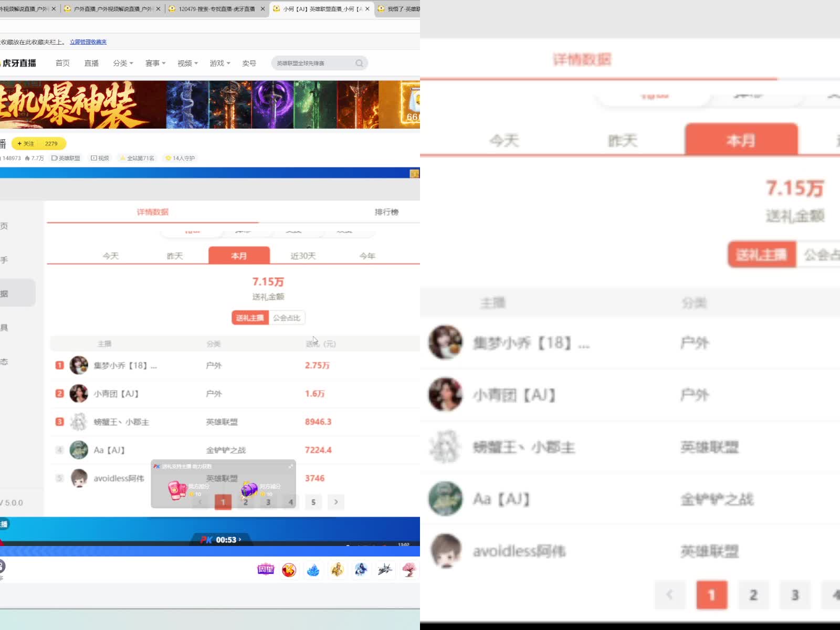The height and width of the screenshot is (630, 840).
Task: Select the fighter jet gift icon
Action: tap(385, 570)
